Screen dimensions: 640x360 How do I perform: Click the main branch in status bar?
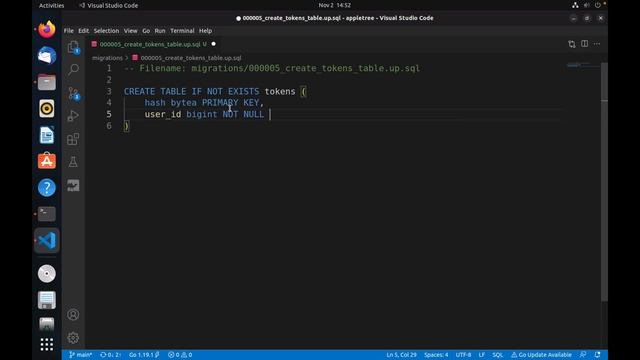click(80, 355)
